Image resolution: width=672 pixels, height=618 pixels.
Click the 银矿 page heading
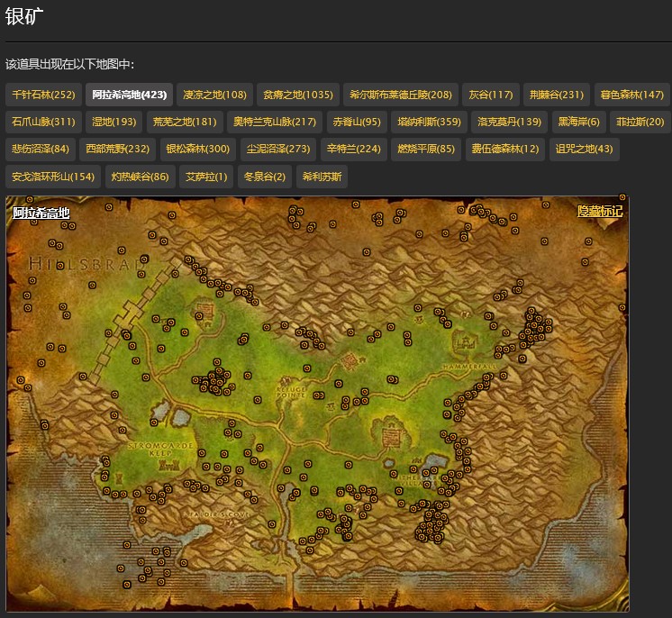click(x=24, y=16)
